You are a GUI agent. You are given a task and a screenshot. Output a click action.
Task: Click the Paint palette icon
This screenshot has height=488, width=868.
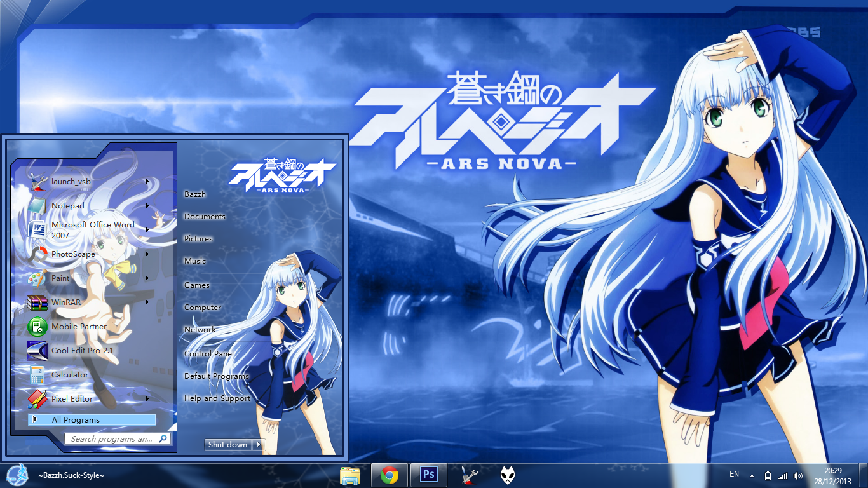[x=37, y=278]
